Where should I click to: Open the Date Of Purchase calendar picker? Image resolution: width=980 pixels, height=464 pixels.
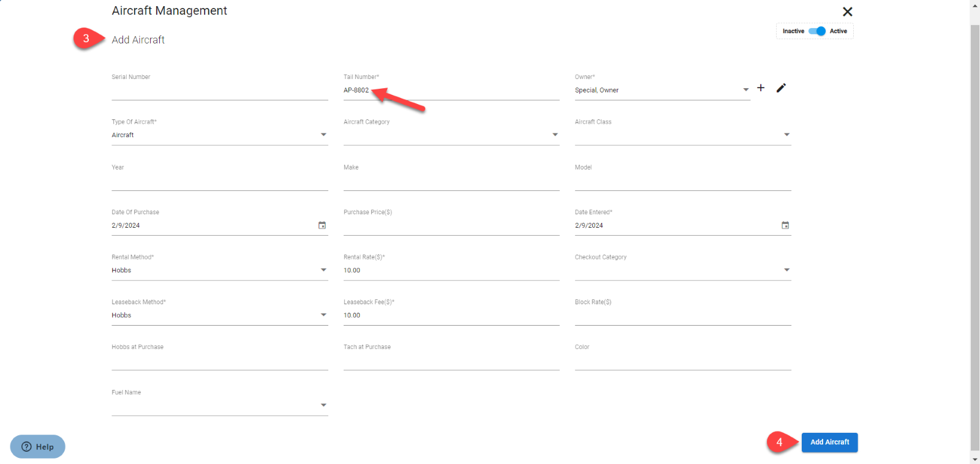coord(322,225)
